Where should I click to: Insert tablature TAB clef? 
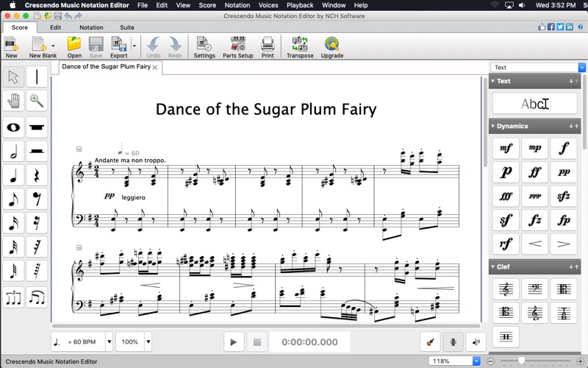tap(564, 313)
